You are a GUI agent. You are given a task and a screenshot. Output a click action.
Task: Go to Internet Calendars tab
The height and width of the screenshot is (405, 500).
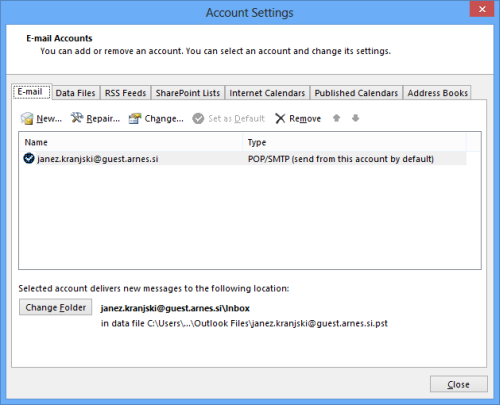tap(267, 93)
